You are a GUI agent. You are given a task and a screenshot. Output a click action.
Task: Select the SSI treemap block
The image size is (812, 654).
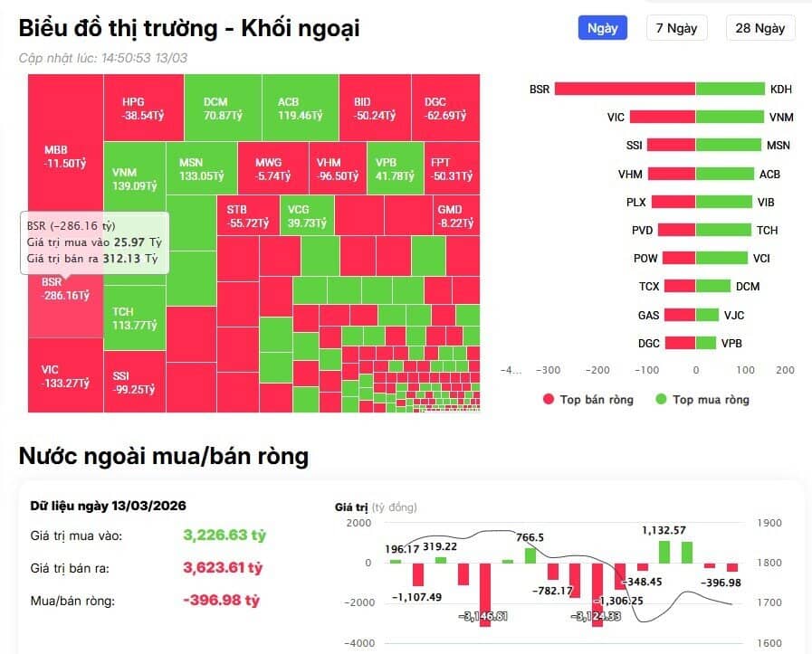(134, 382)
